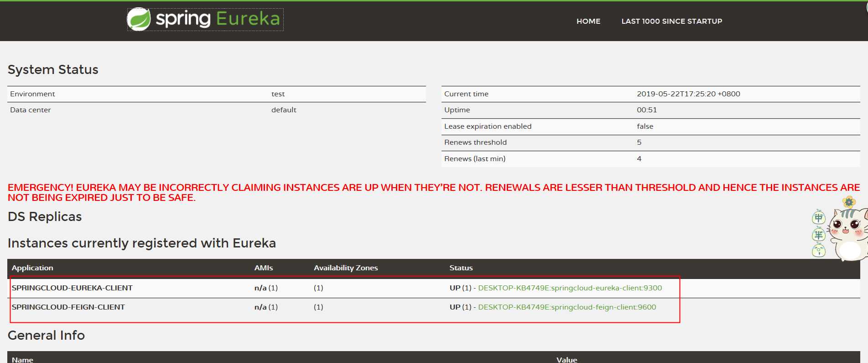Viewport: 868px width, 363px height.
Task: Click the DS Replicas heading
Action: pos(45,216)
